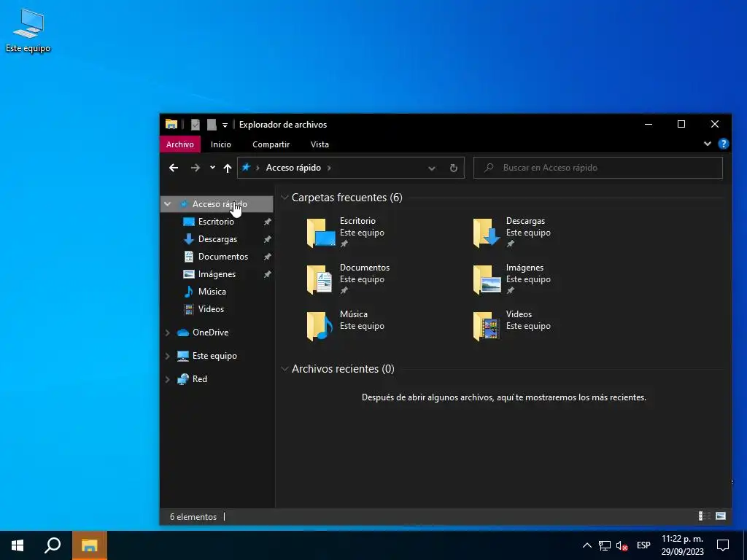This screenshot has height=560, width=747.
Task: Open recent locations dropdown arrow
Action: (212, 167)
